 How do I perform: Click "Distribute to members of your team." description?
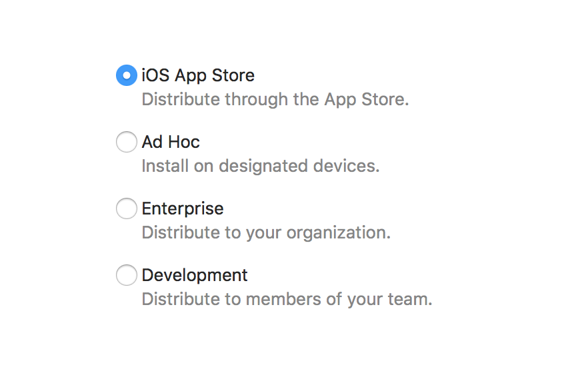pyautogui.click(x=287, y=299)
